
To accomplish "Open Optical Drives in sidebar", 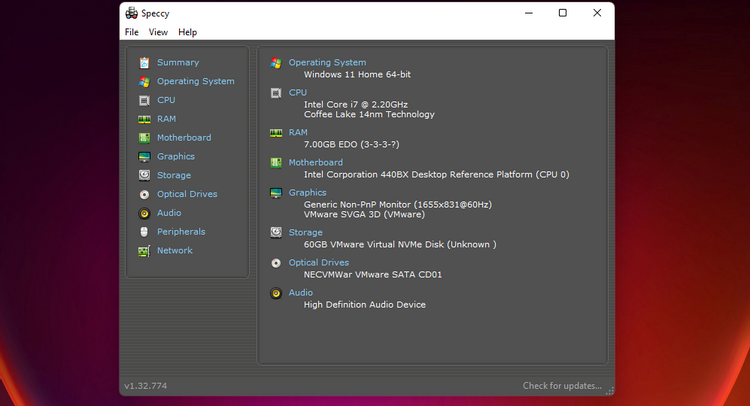I will click(187, 194).
